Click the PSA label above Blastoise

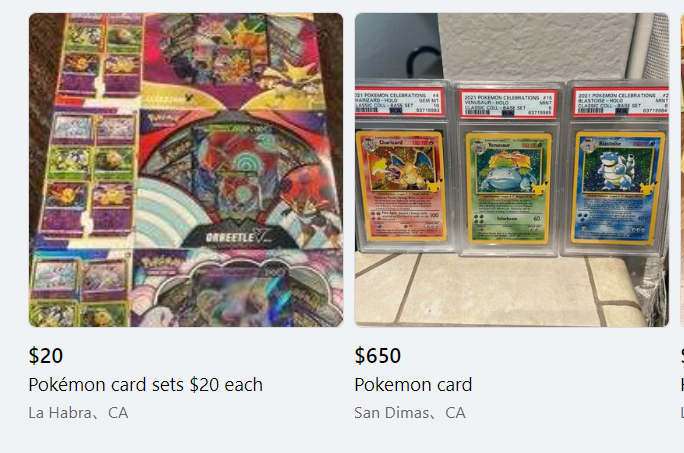pos(621,102)
